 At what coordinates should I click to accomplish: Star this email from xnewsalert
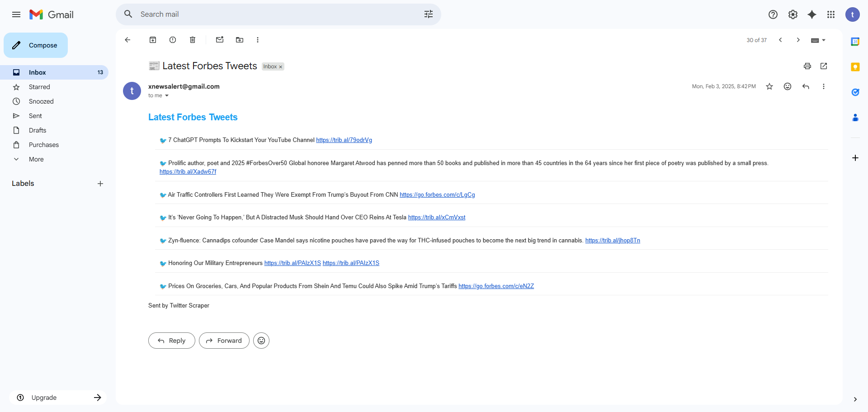tap(769, 86)
